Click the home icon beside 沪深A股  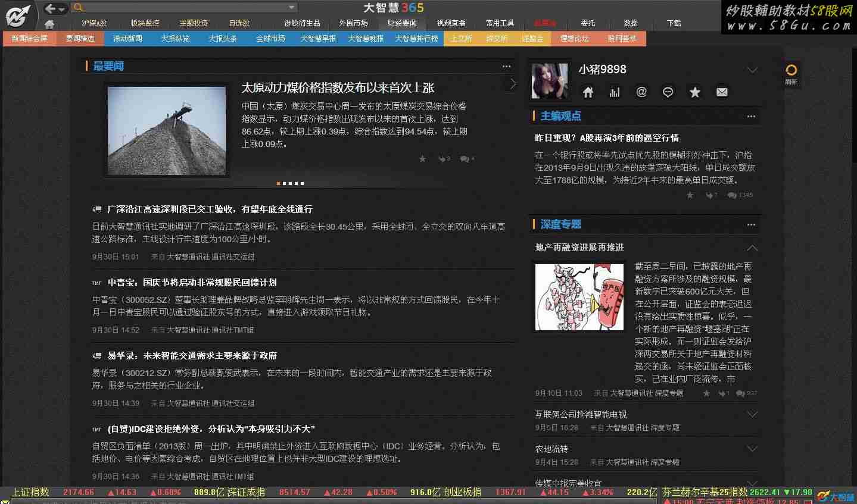pyautogui.click(x=49, y=24)
